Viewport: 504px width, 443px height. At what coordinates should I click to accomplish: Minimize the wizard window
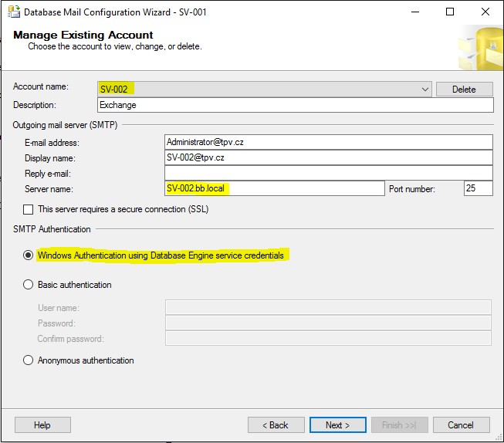pyautogui.click(x=415, y=12)
